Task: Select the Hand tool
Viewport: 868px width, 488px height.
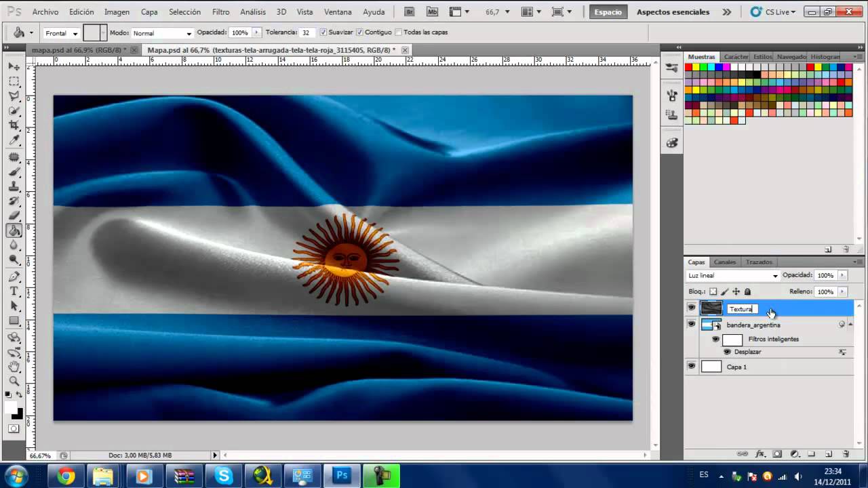Action: click(14, 367)
